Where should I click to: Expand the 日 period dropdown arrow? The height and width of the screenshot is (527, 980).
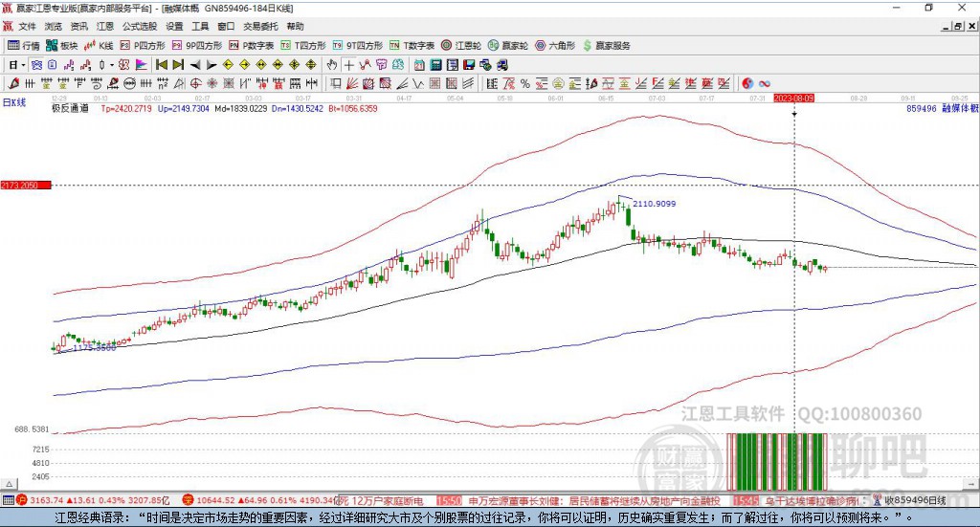23,65
